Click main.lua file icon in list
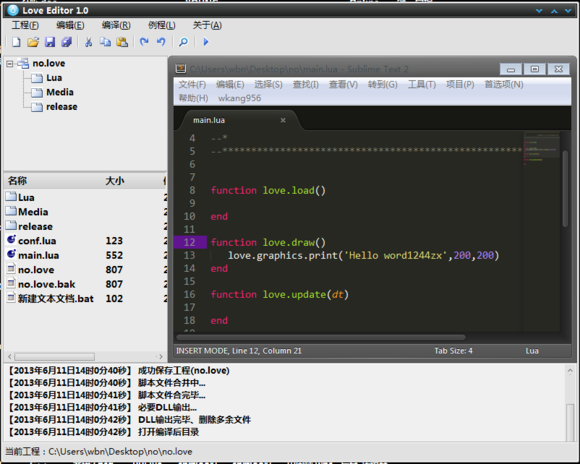 (11, 255)
